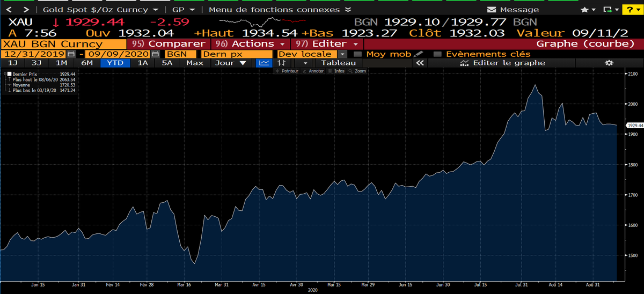The image size is (644, 294).
Task: Select the Max time range
Action: [x=194, y=63]
